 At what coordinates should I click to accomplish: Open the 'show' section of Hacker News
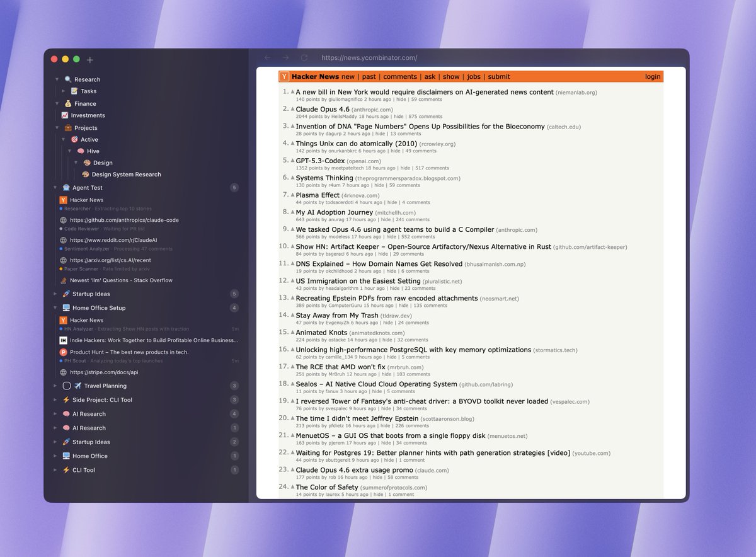(x=451, y=77)
